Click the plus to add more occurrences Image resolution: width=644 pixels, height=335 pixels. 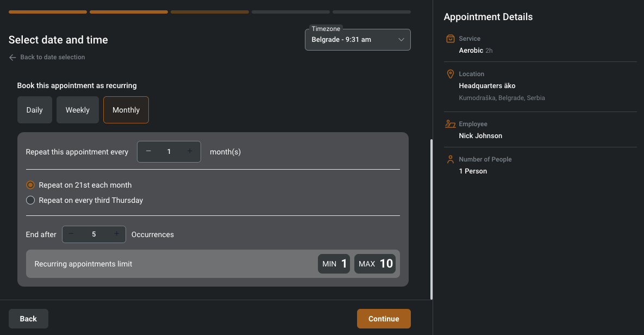(x=116, y=234)
